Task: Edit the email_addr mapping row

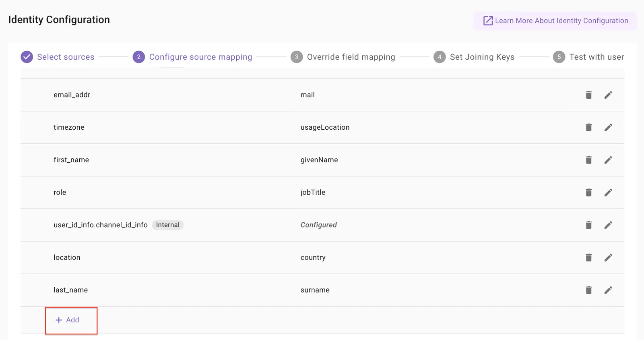Action: click(x=608, y=95)
